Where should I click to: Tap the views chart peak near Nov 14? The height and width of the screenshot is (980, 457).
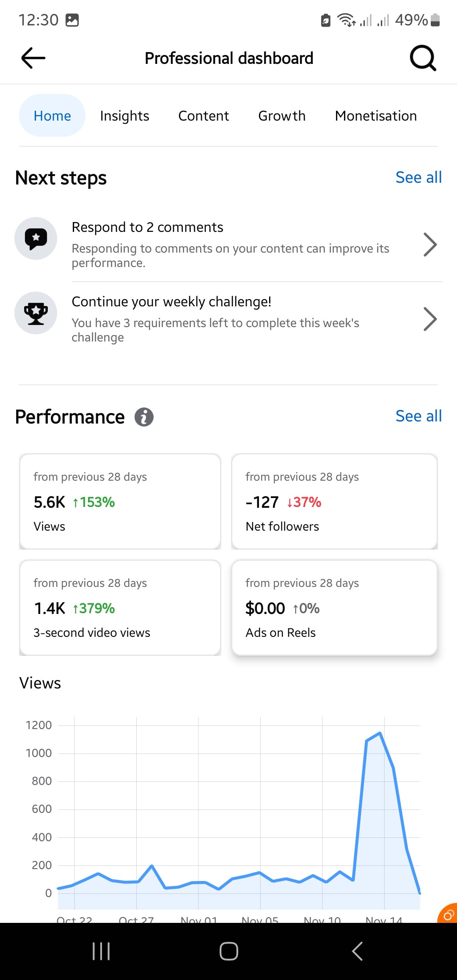point(380,733)
